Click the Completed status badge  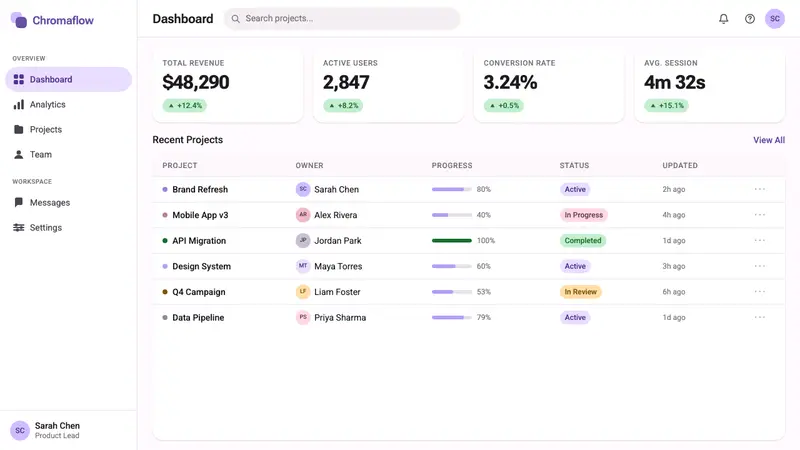tap(583, 240)
